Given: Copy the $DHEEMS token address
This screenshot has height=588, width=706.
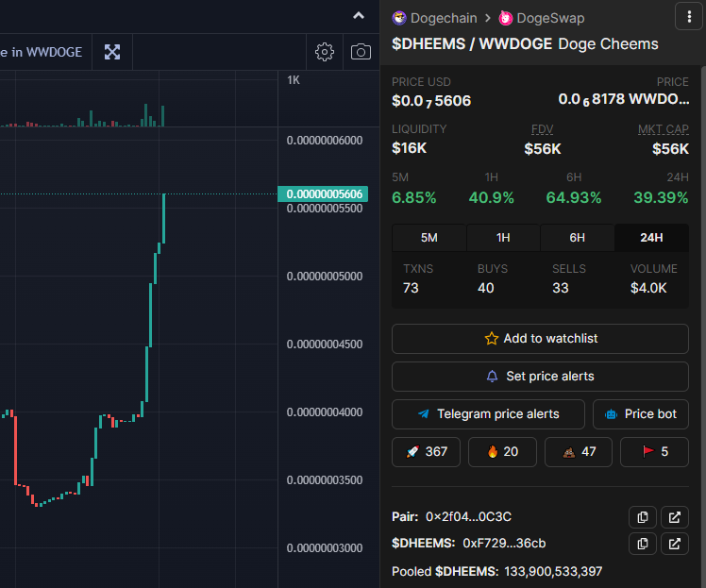Looking at the screenshot, I should point(643,544).
